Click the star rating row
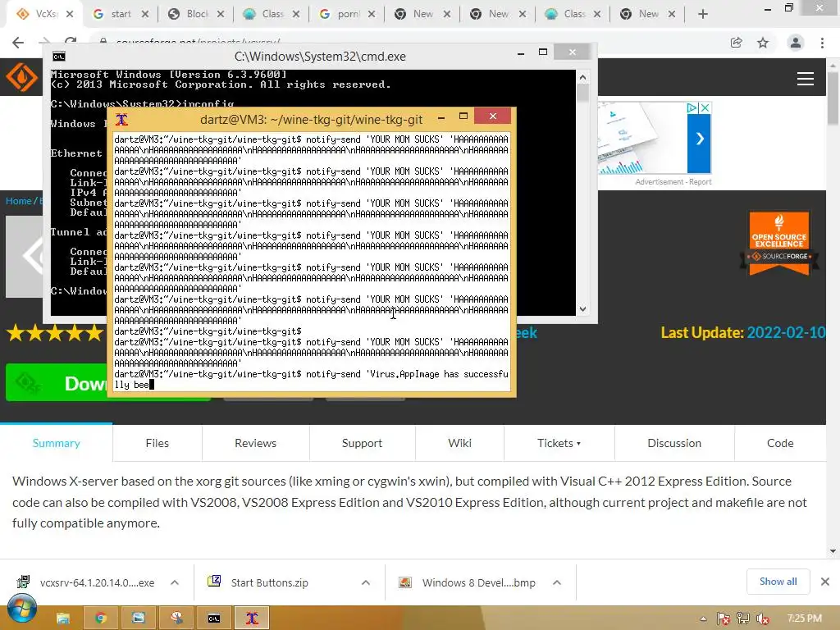Screen dimensions: 840x630 pyautogui.click(x=54, y=333)
